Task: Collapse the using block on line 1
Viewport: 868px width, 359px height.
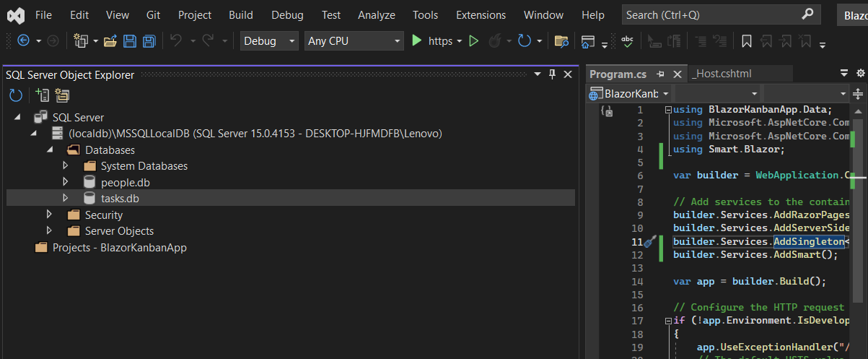Action: pyautogui.click(x=667, y=110)
